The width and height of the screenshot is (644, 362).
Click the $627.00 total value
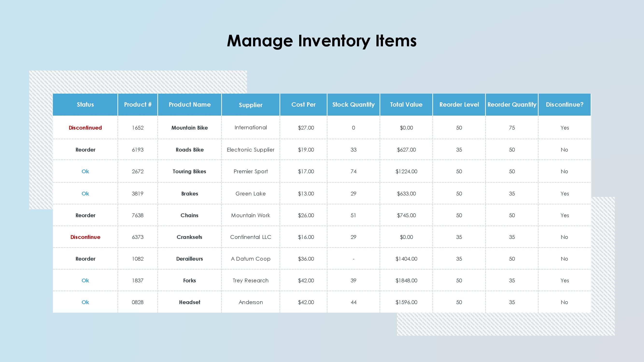pos(406,150)
